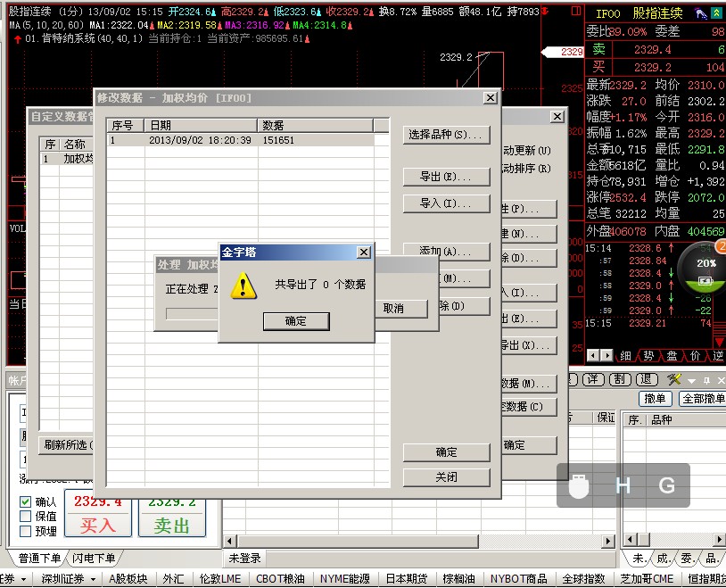Click the H key on floating overlay
726x588 pixels.
[623, 486]
